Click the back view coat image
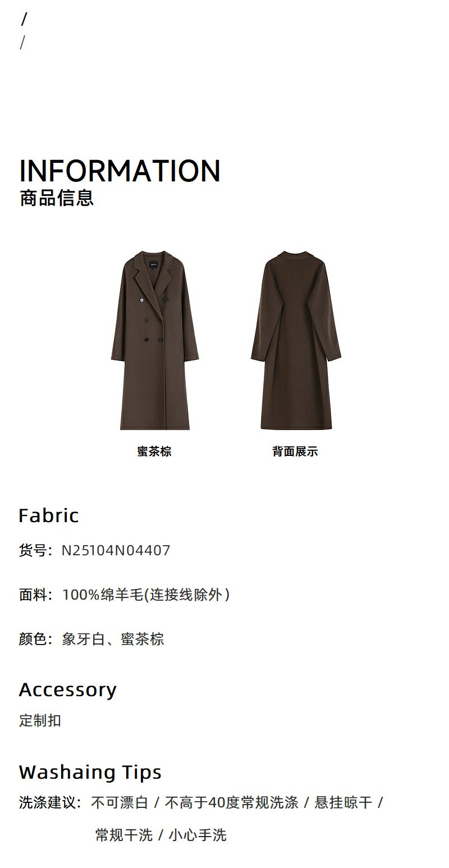 (296, 340)
